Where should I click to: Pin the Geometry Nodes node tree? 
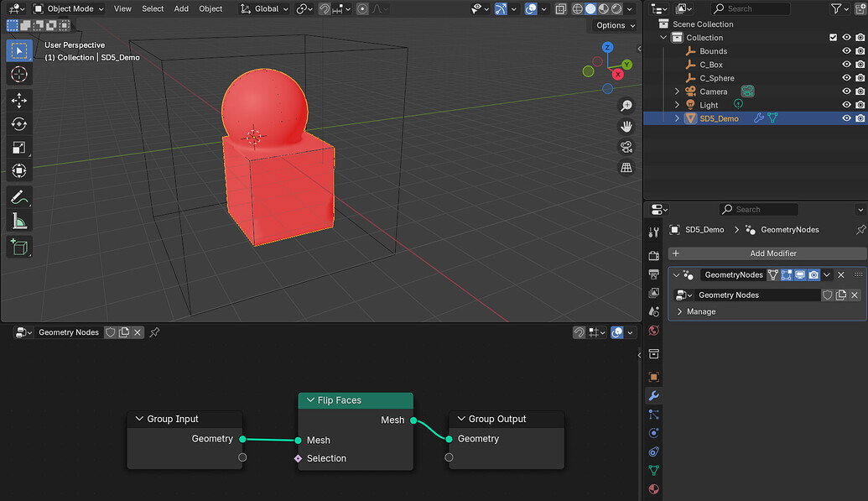click(154, 332)
